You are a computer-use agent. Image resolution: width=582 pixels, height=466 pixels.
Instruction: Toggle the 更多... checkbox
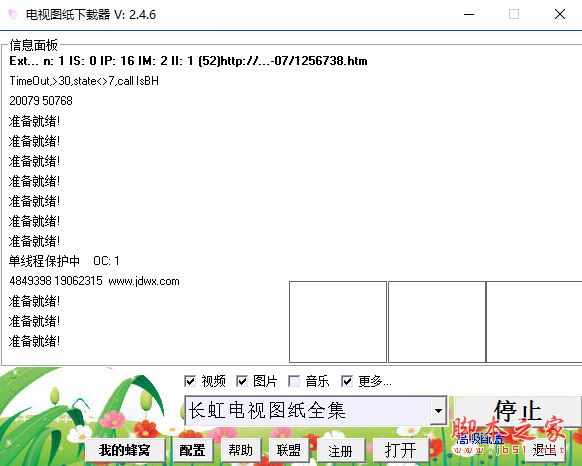(347, 381)
